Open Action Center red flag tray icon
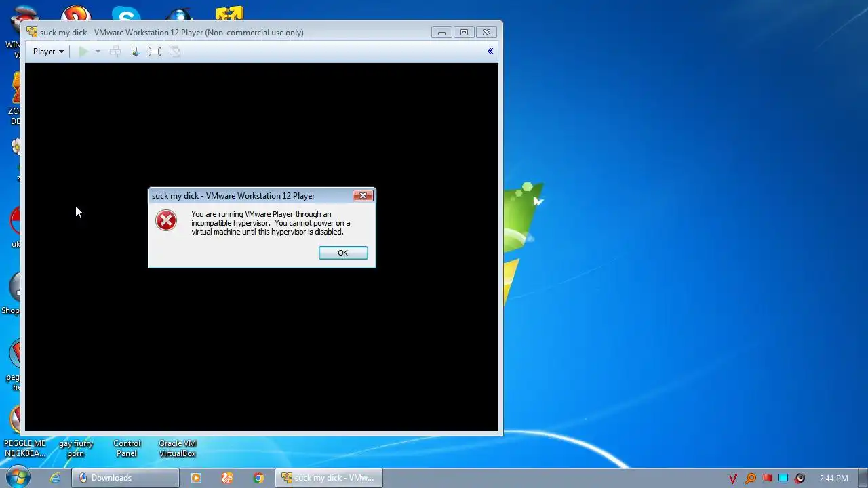The height and width of the screenshot is (488, 868). (x=768, y=479)
